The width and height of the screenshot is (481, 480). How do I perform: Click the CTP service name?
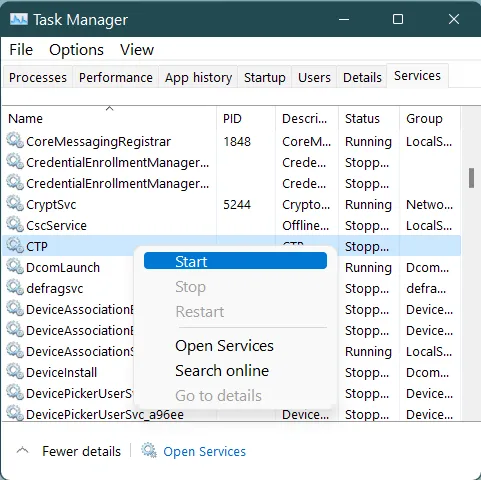(x=37, y=246)
